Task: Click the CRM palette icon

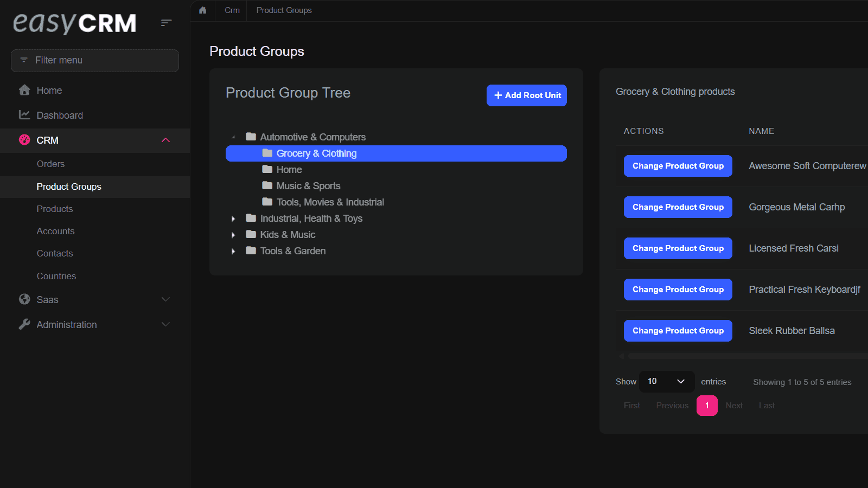Action: 24,140
